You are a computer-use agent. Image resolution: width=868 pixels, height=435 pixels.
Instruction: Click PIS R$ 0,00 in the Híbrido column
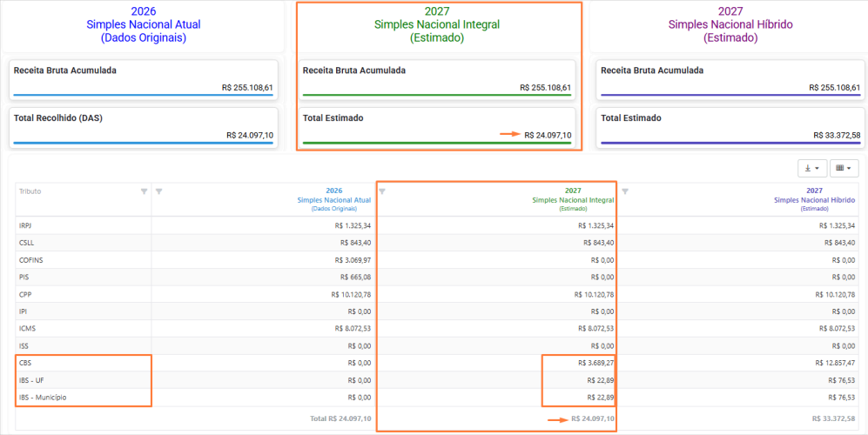[x=844, y=277]
